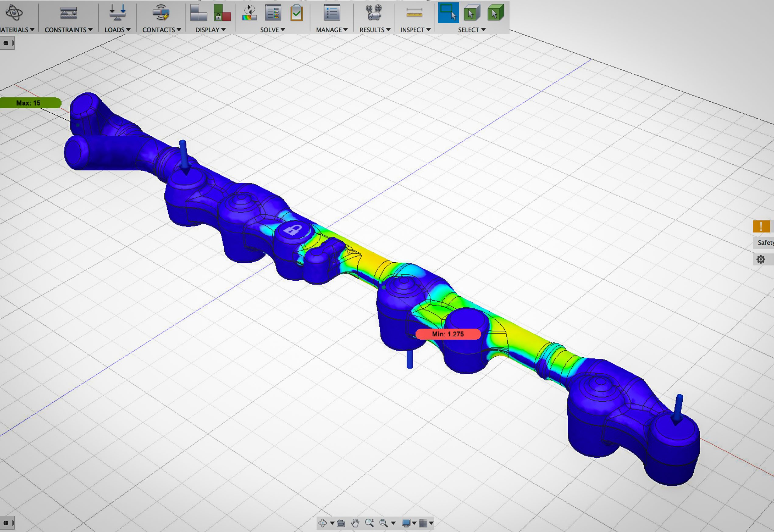774x532 pixels.
Task: Click the green Max: 15 label
Action: click(x=30, y=103)
